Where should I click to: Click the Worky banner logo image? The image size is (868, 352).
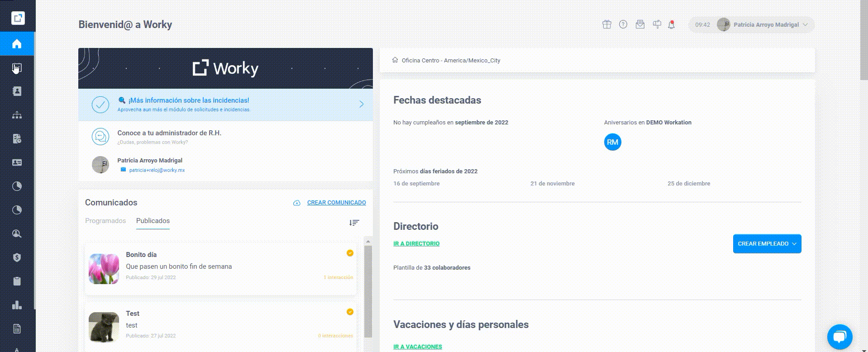click(x=225, y=68)
